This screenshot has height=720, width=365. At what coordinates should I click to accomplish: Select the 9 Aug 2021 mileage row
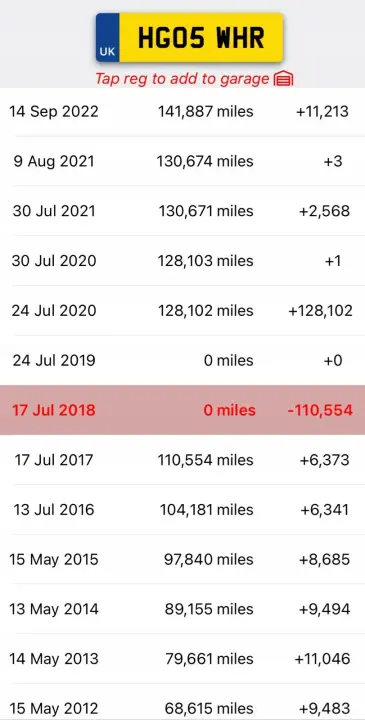point(182,161)
